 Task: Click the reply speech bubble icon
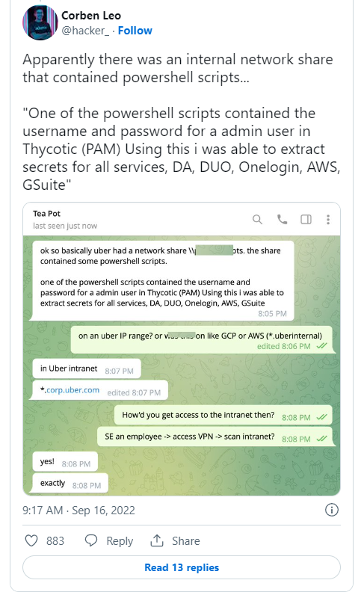(91, 540)
